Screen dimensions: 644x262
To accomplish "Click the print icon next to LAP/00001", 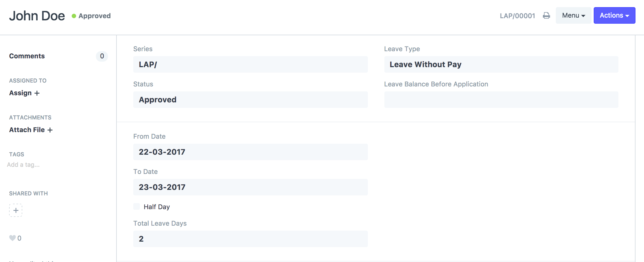I will [546, 16].
